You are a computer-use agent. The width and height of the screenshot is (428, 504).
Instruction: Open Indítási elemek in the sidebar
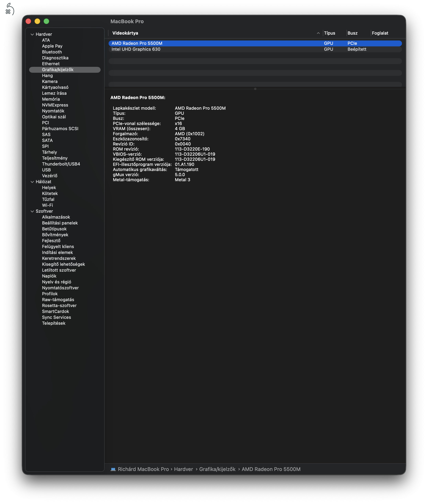tap(58, 253)
